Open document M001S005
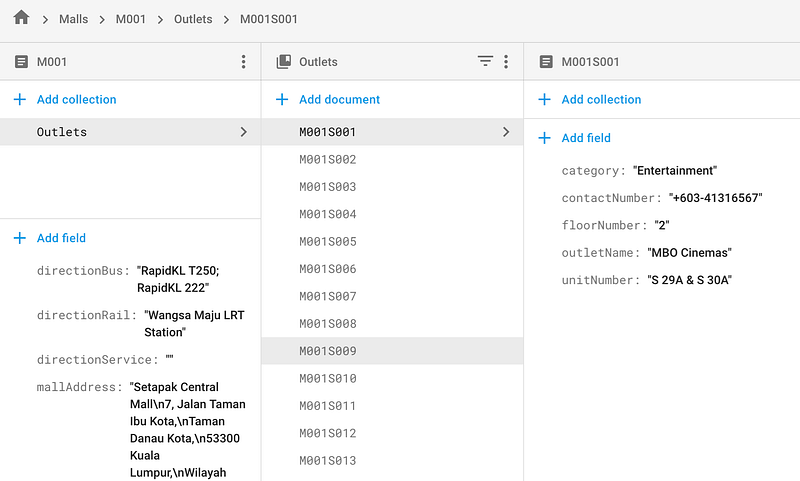The width and height of the screenshot is (800, 481). [328, 242]
